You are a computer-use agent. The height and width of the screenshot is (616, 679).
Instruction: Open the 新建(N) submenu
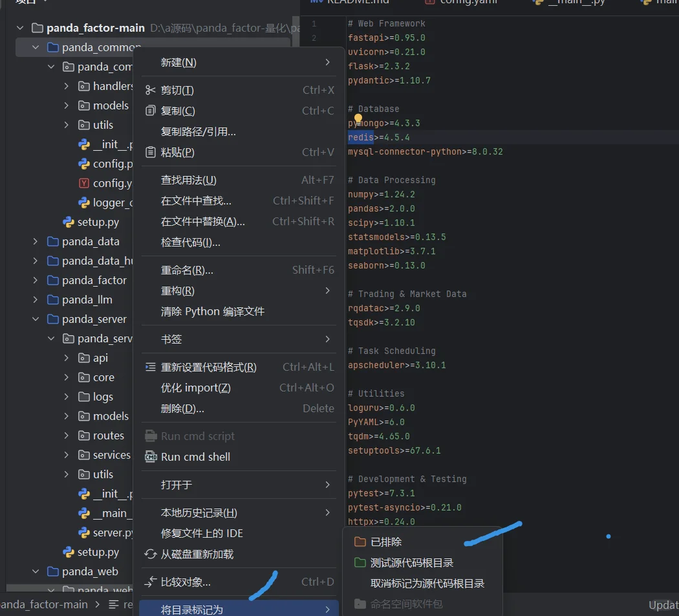(239, 62)
